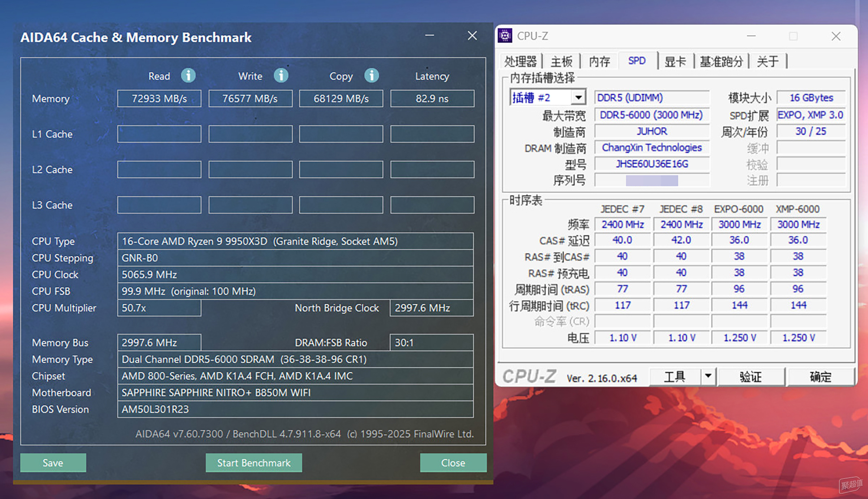Viewport: 868px width, 499px height.
Task: Close the CPU-Z window
Action: point(836,36)
